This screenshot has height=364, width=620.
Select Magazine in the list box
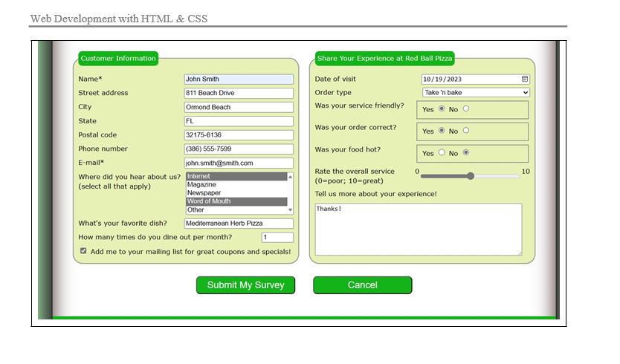236,184
